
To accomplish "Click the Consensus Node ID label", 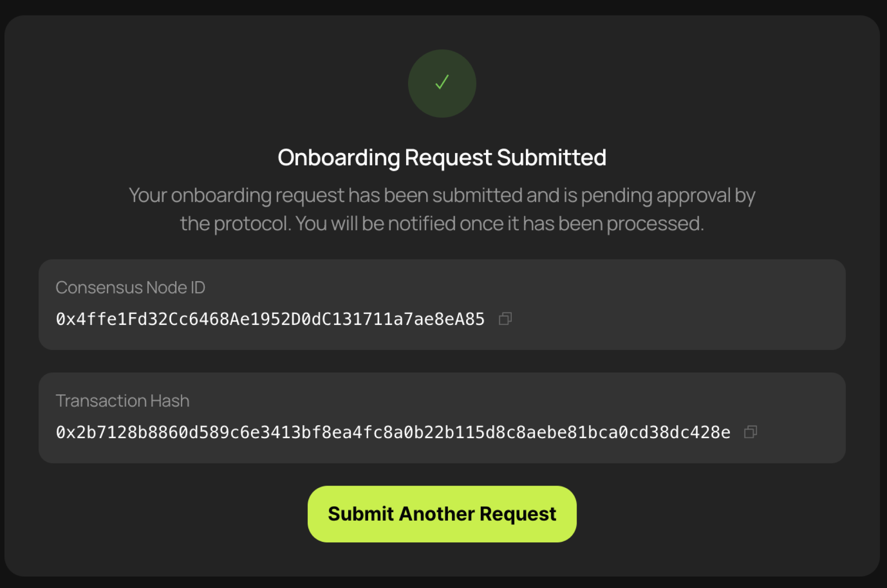I will (130, 287).
